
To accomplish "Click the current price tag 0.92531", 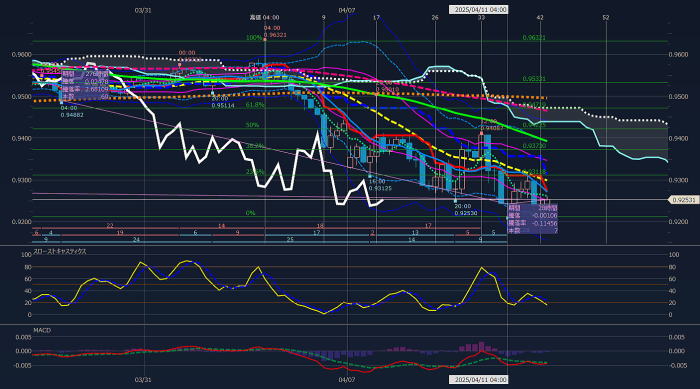I will (683, 200).
